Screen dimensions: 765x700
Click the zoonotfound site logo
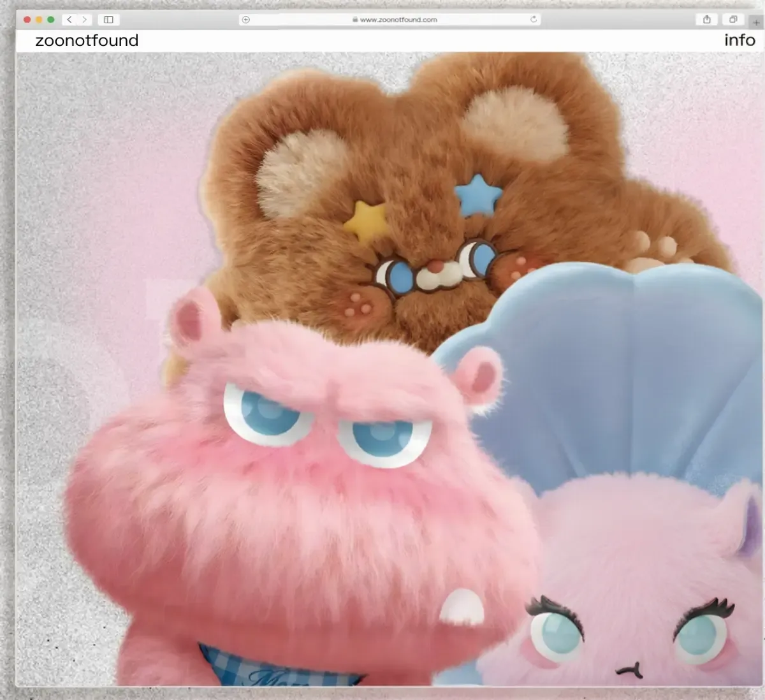click(87, 41)
